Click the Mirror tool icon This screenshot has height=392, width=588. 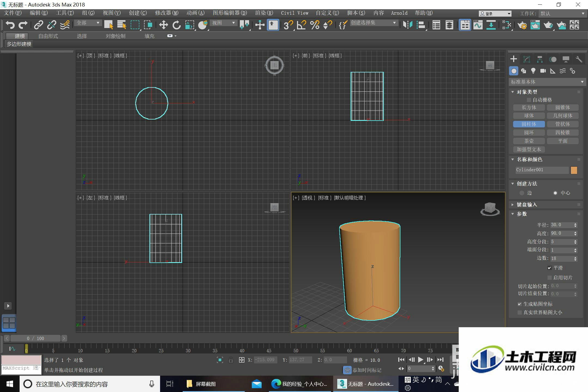(x=408, y=25)
